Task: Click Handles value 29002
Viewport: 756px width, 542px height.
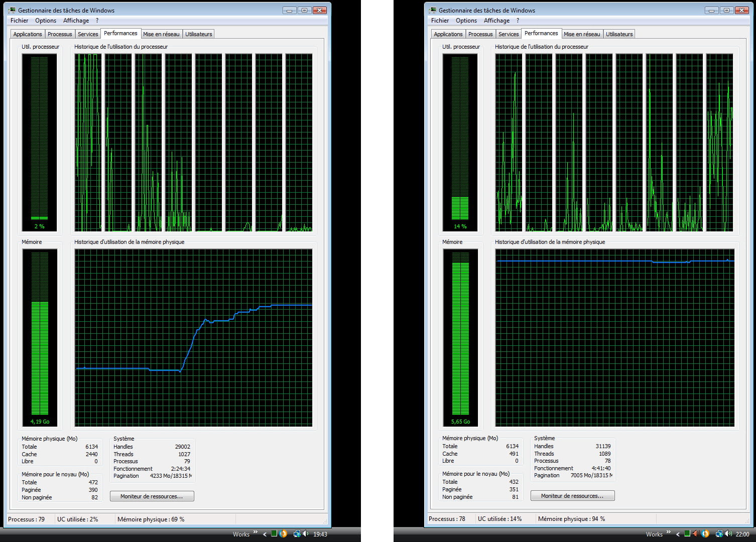Action: coord(182,447)
